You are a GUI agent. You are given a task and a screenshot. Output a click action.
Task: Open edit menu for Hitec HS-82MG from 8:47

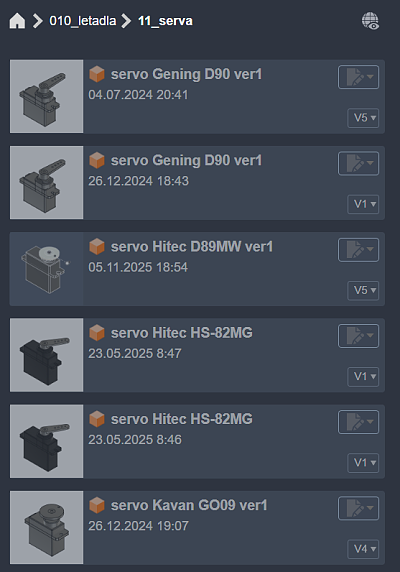pos(358,336)
